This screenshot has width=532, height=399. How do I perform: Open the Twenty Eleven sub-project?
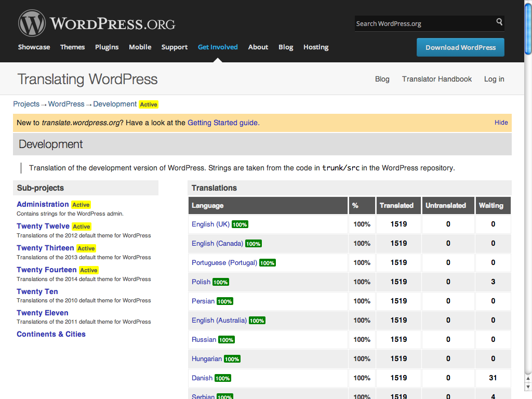pos(43,313)
